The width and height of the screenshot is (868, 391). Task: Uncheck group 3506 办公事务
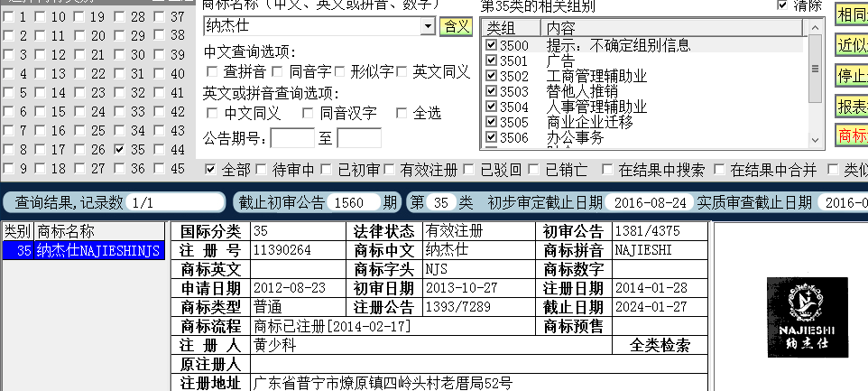[491, 136]
